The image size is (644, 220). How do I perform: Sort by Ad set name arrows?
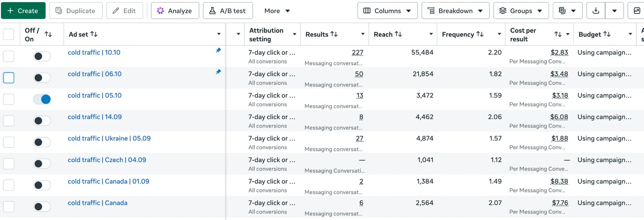(x=94, y=34)
